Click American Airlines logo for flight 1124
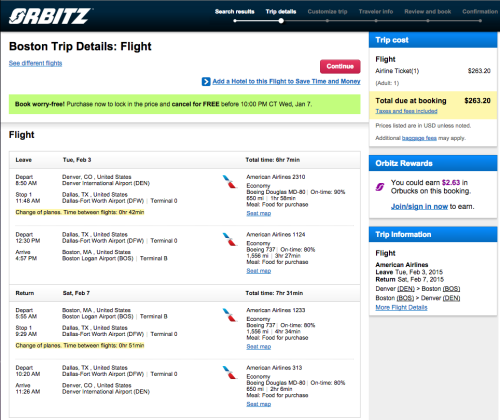This screenshot has width=500, height=420. (x=230, y=239)
